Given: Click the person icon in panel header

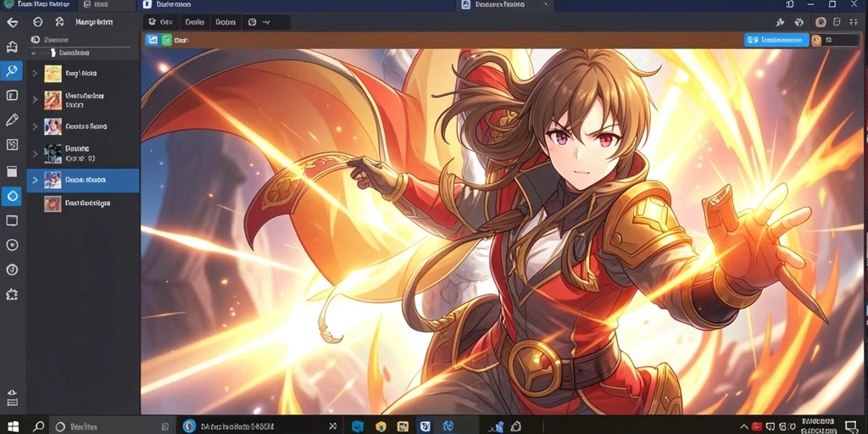Looking at the screenshot, I should pyautogui.click(x=60, y=22).
